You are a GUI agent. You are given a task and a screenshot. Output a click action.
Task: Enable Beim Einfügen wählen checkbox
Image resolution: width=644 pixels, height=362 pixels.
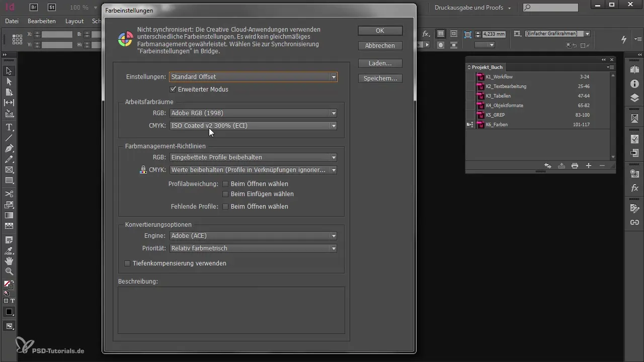(x=225, y=194)
